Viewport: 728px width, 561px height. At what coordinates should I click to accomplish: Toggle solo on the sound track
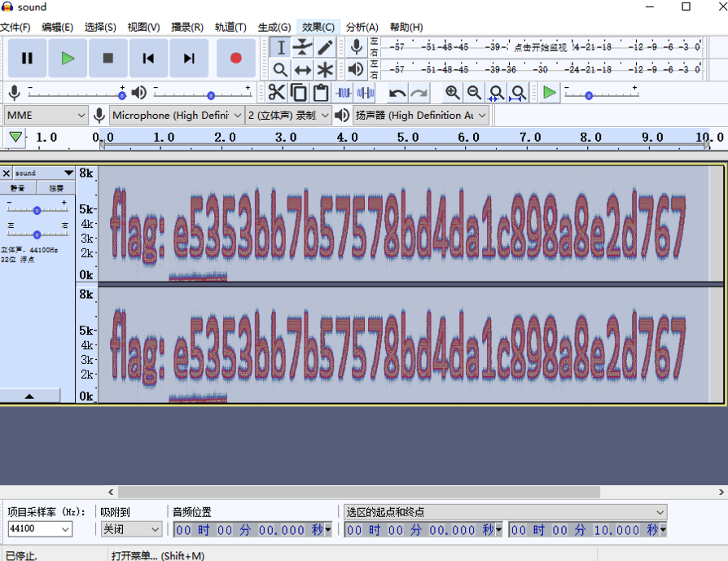tap(56, 187)
